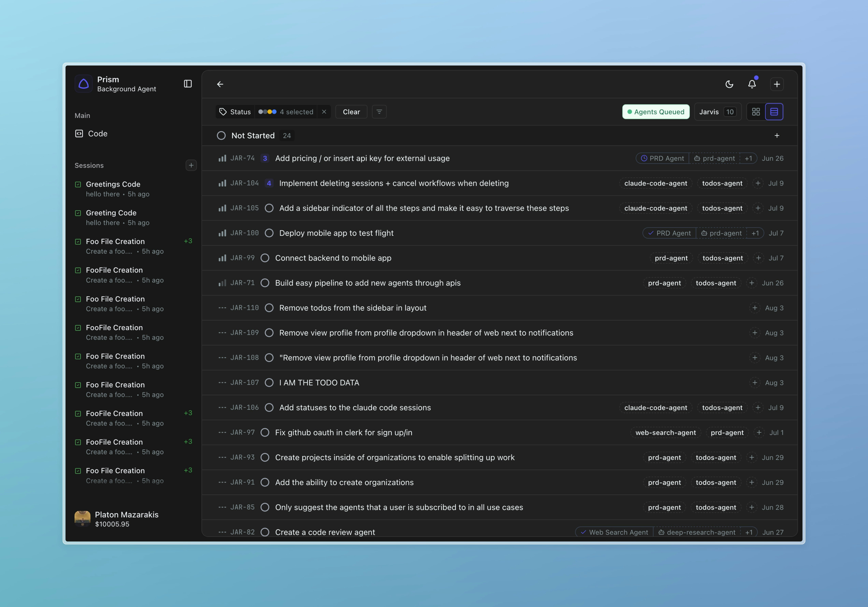Open the Greetings Code session

pyautogui.click(x=133, y=189)
